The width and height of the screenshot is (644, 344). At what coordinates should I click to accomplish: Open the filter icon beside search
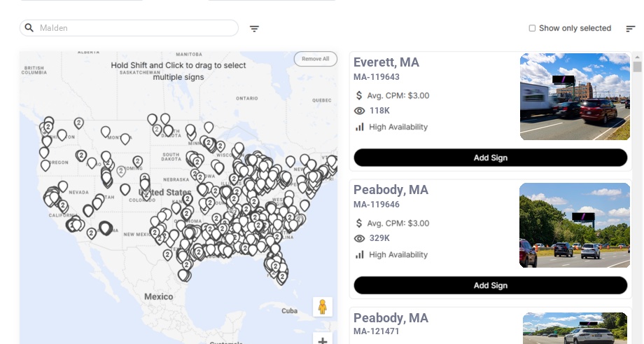(254, 29)
